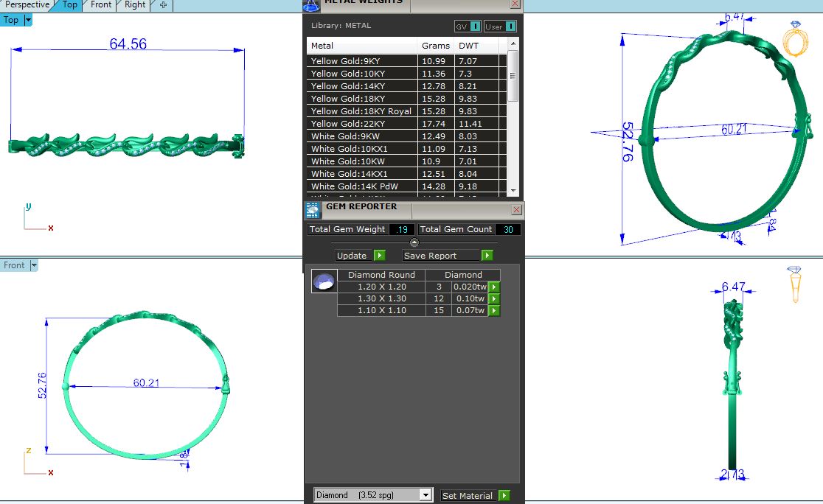
Task: Click the green arrow on the 1.20 X 1.20 row
Action: 494,287
